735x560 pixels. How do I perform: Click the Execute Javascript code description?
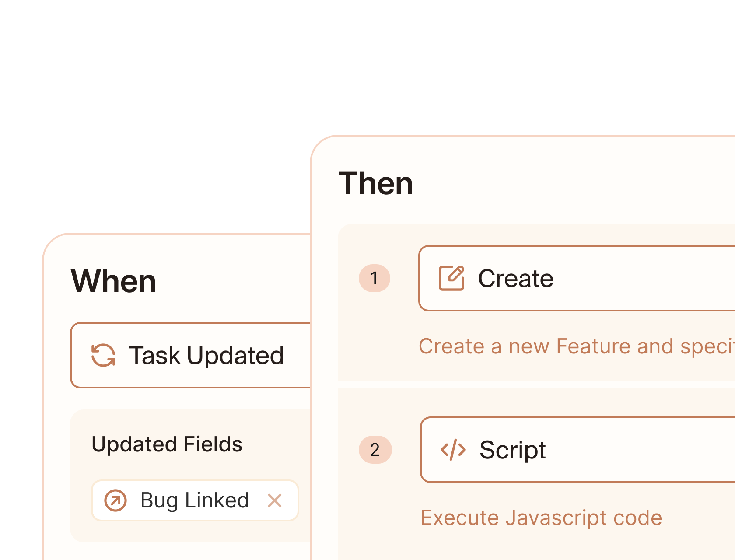pos(541,518)
